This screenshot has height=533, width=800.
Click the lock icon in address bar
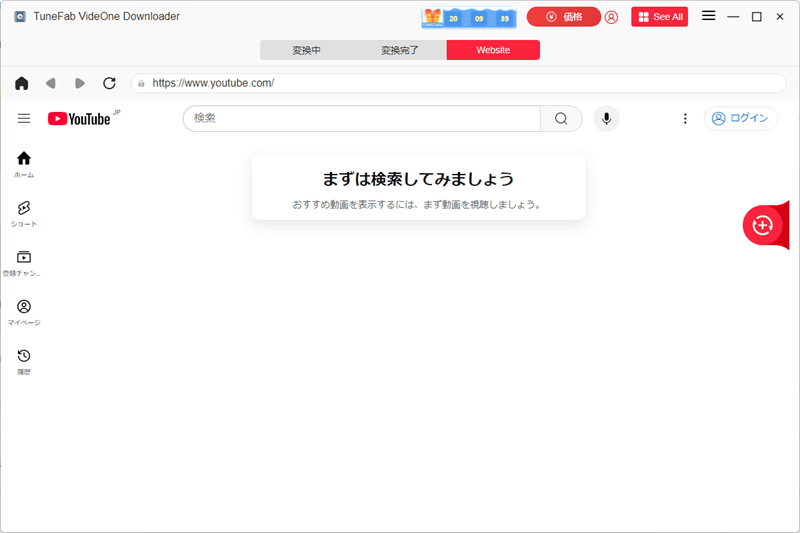click(x=141, y=83)
